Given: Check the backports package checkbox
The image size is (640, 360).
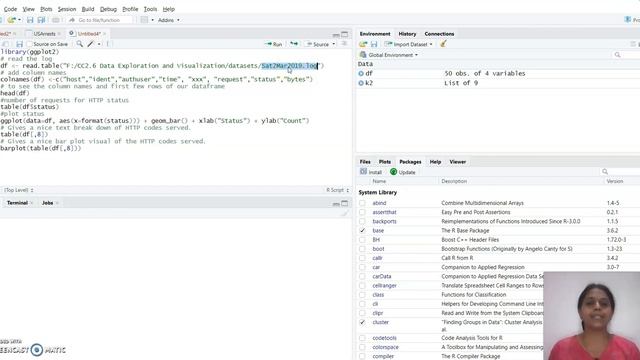Looking at the screenshot, I should (362, 221).
